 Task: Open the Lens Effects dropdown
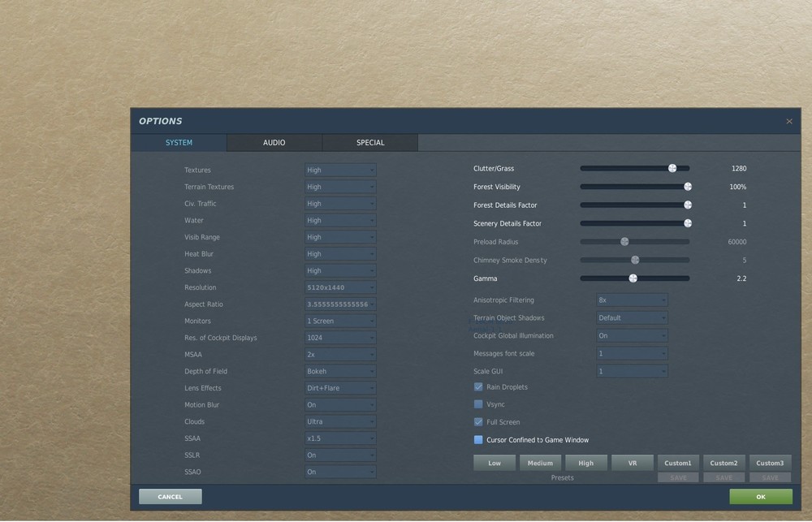339,387
